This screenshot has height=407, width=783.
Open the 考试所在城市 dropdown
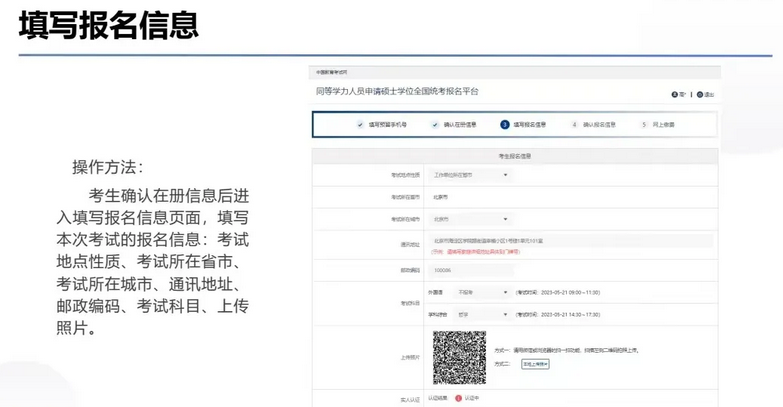469,219
